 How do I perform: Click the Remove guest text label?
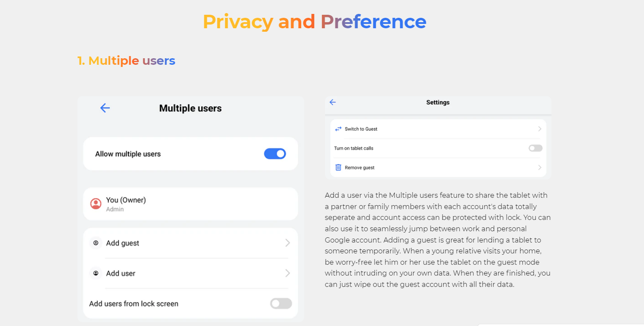359,168
